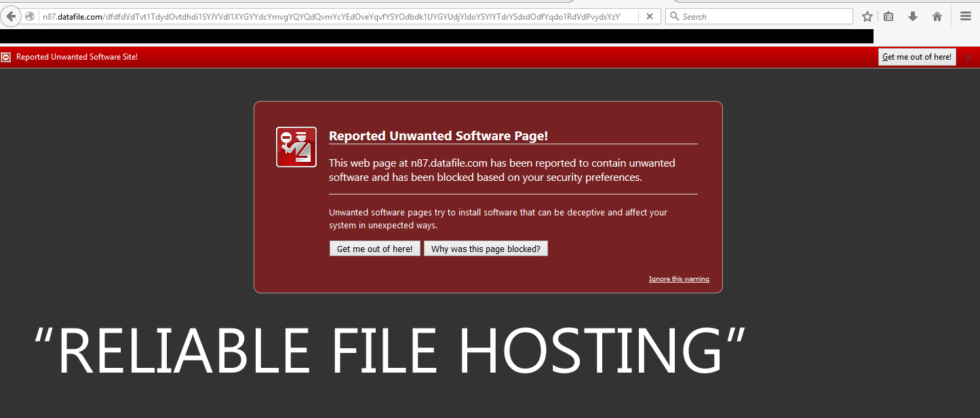Go back using the browser back arrow
This screenshot has width=980, height=418.
tap(10, 16)
